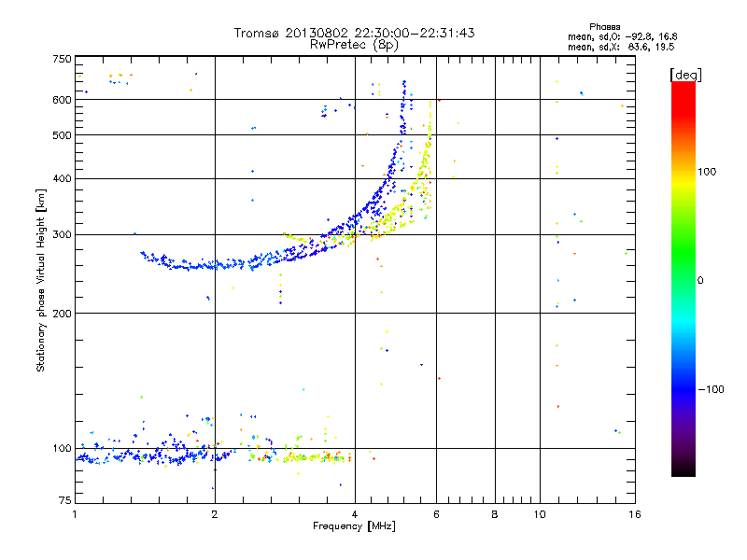
Task: Click the '600' y-axis tick label
Action: tap(62, 100)
